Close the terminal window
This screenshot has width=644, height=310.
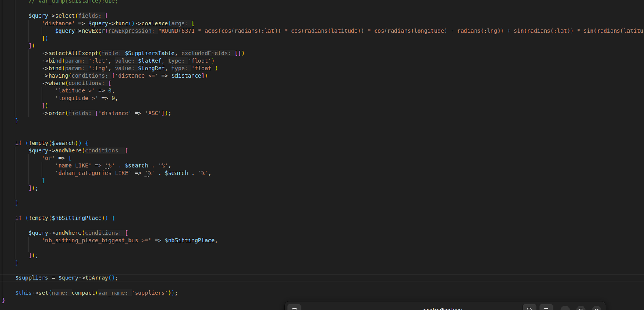(x=597, y=308)
